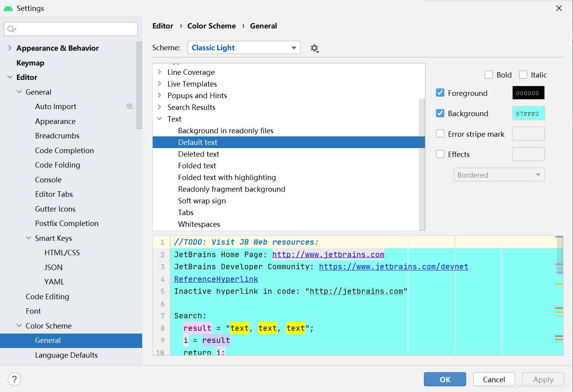
Task: Open the Bordered effect type dropdown
Action: [x=499, y=175]
